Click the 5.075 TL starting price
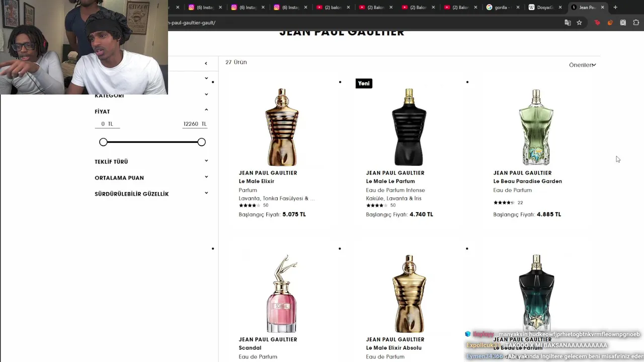The width and height of the screenshot is (644, 362). 294,214
